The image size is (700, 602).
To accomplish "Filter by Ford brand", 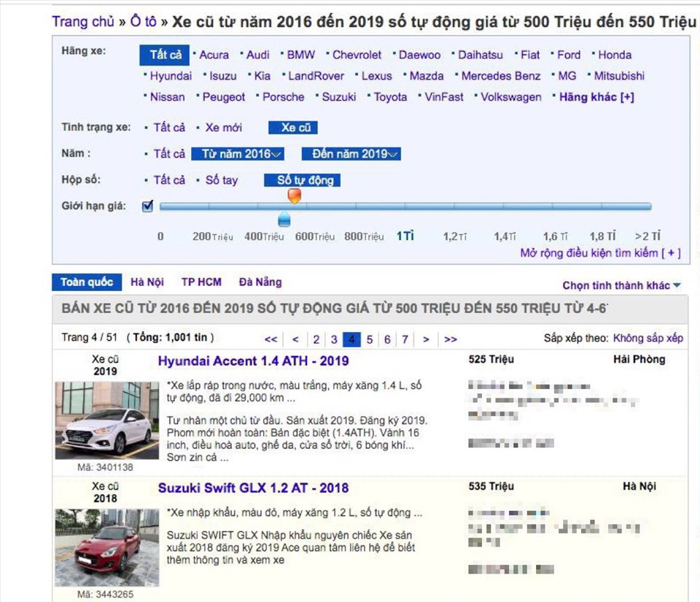I will pyautogui.click(x=568, y=55).
